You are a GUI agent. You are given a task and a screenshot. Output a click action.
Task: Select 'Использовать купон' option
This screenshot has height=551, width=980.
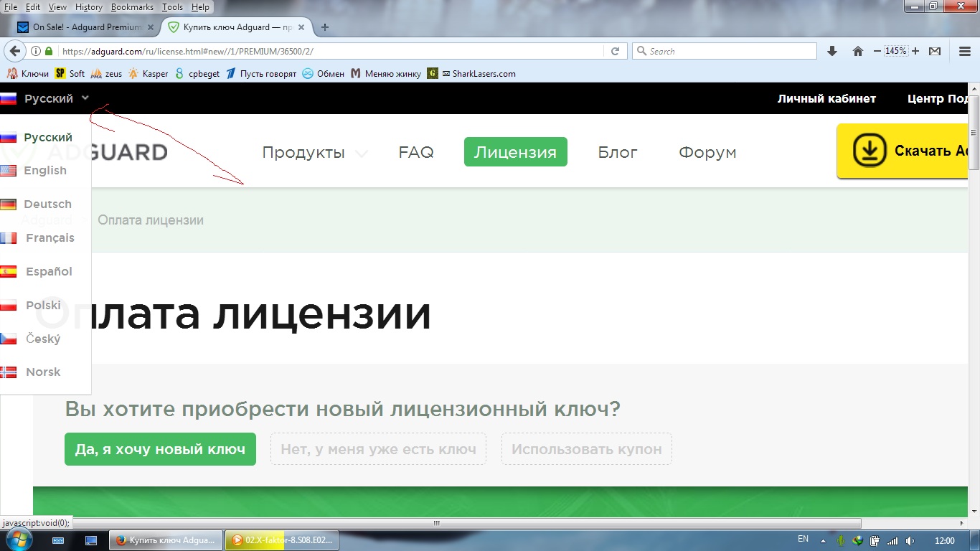click(x=587, y=449)
